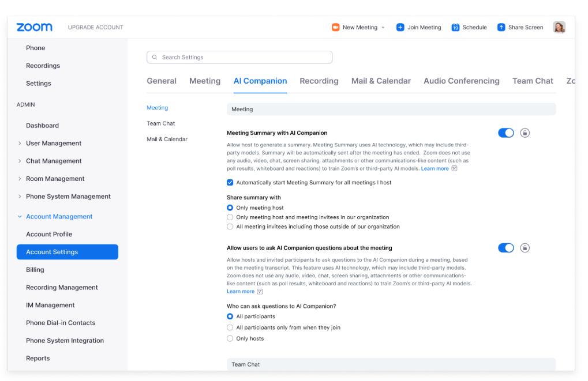The width and height of the screenshot is (588, 381).
Task: Open the New Meeting dropdown arrow
Action: click(x=383, y=27)
